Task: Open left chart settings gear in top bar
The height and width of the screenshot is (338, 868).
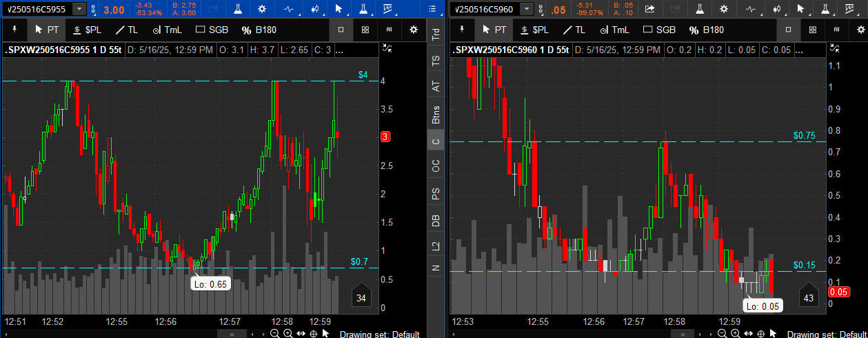Action: click(262, 9)
